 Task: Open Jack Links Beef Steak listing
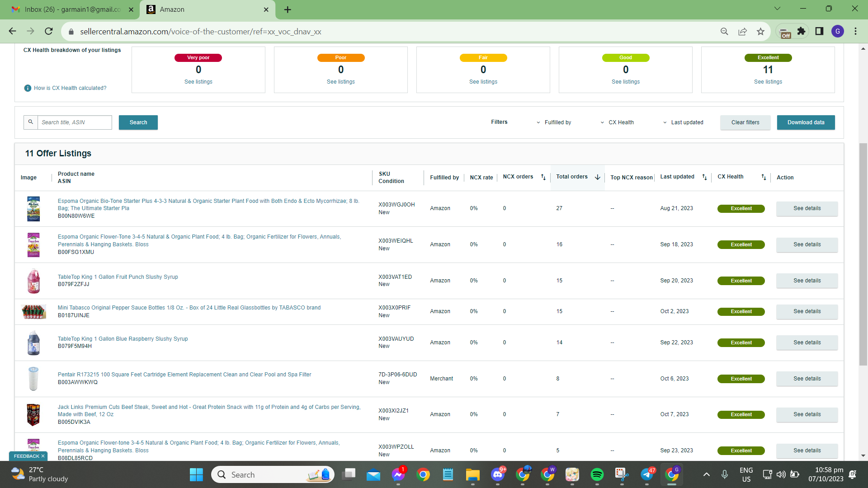(x=209, y=411)
